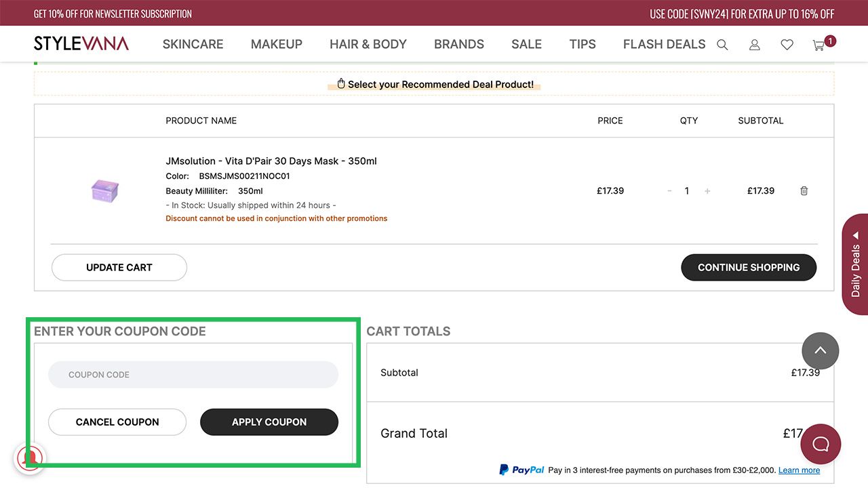Go to the BRANDS menu
The image size is (868, 488).
point(459,44)
